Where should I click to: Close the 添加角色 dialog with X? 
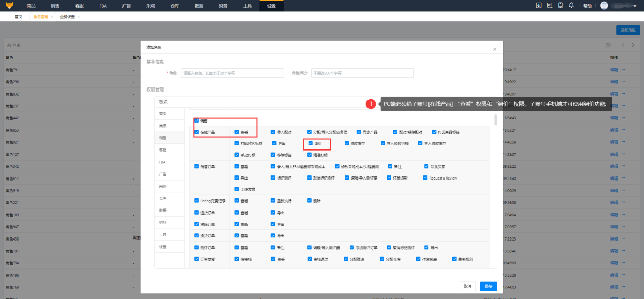pyautogui.click(x=494, y=49)
